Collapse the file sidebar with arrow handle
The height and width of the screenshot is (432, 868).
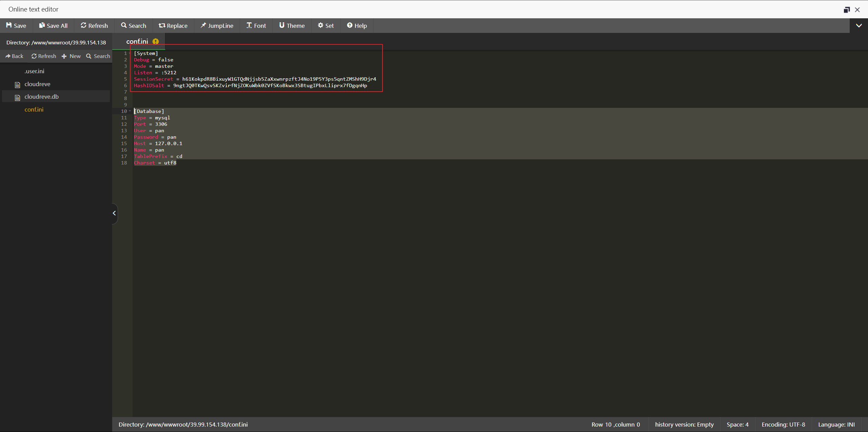[x=114, y=213]
